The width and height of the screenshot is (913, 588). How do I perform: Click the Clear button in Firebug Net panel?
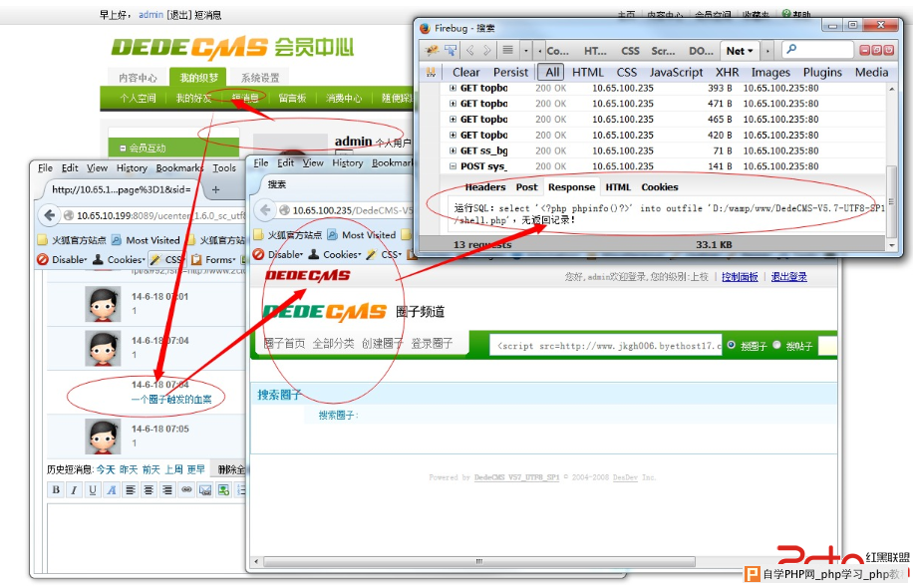tap(465, 72)
